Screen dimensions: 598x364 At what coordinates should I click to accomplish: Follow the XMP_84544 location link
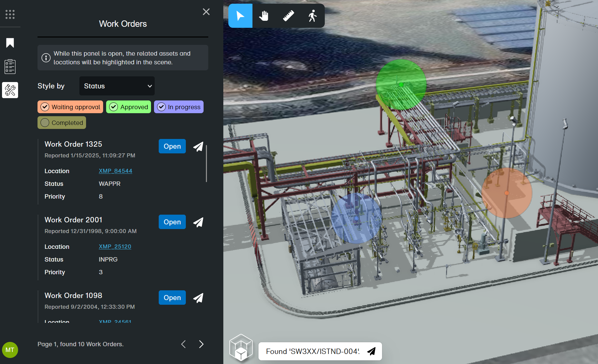116,171
